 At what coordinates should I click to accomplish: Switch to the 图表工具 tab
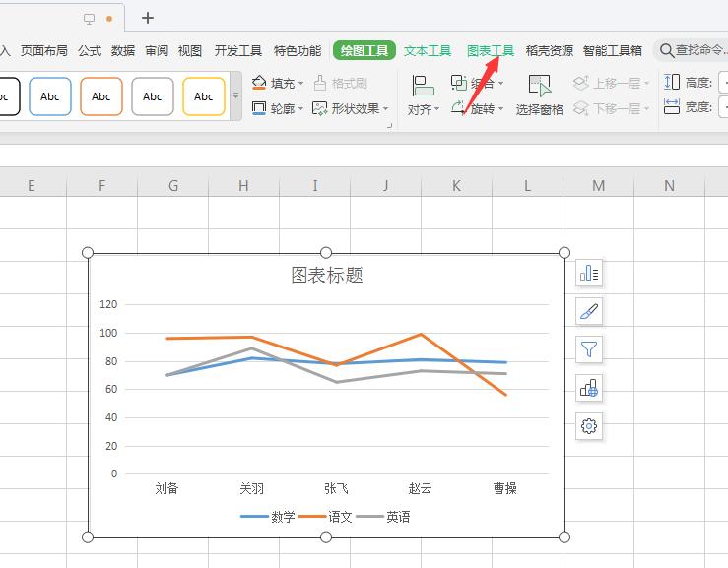pos(491,50)
